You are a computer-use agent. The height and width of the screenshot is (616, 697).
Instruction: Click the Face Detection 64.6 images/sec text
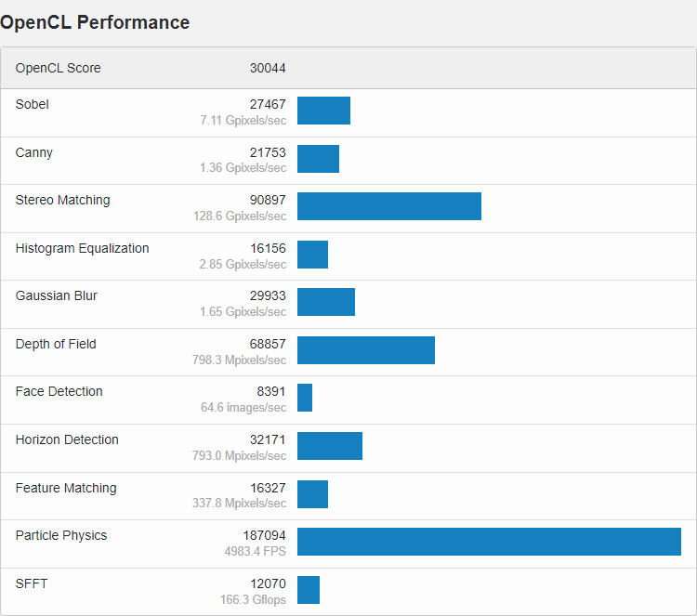[243, 407]
